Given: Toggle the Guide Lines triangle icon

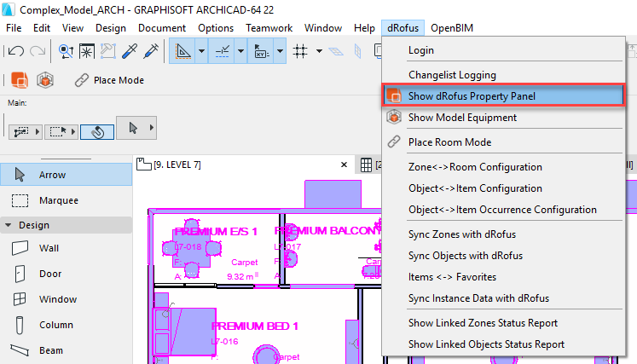Looking at the screenshot, I should click(182, 51).
